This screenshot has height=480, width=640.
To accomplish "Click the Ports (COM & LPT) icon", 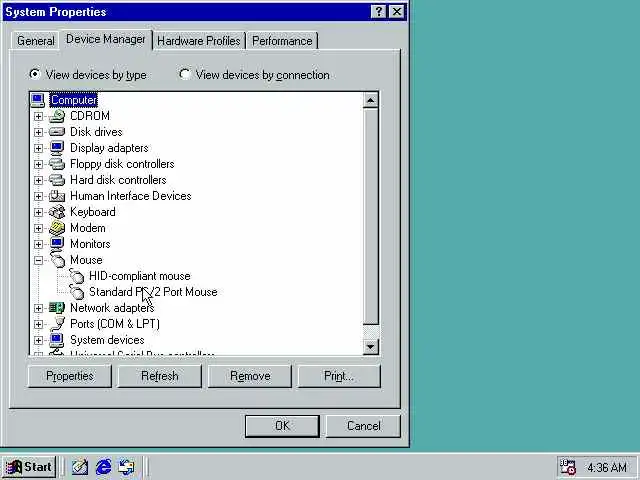I will [58, 324].
